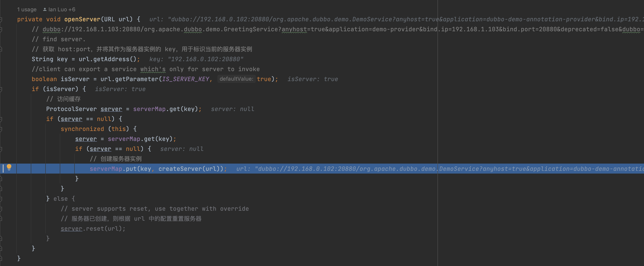The image size is (644, 266).
Task: Click the 'defaultValue:' parameter hint
Action: pyautogui.click(x=236, y=79)
